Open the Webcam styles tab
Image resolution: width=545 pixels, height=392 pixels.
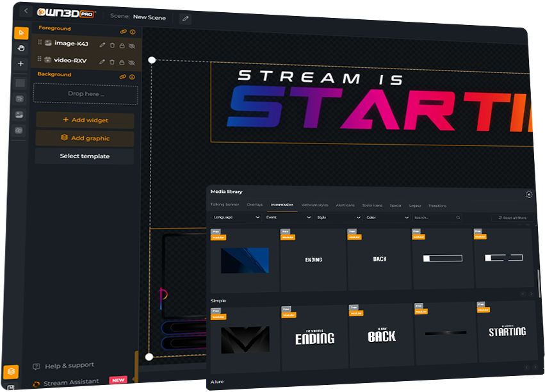point(314,205)
